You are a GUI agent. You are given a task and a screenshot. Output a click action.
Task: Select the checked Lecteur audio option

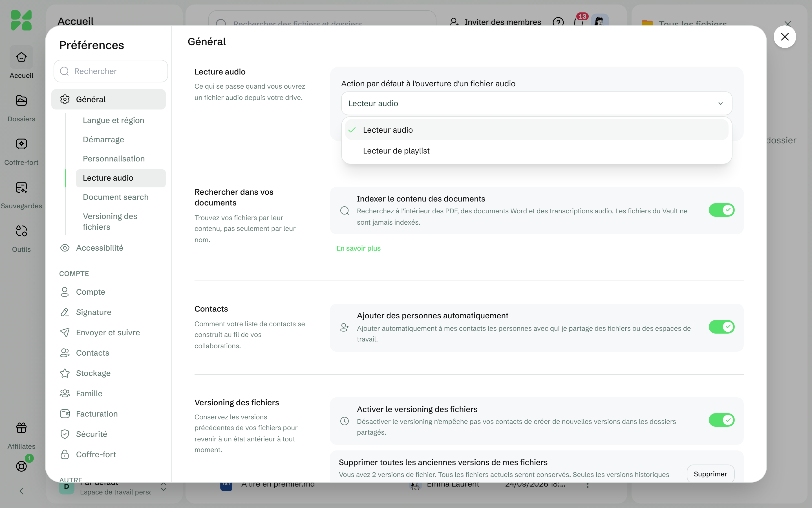537,130
